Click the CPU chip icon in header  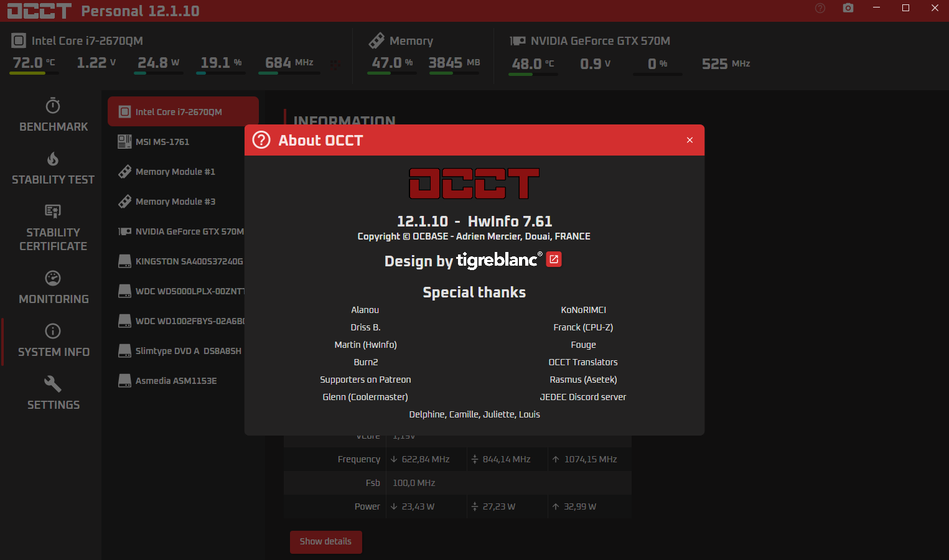point(19,41)
